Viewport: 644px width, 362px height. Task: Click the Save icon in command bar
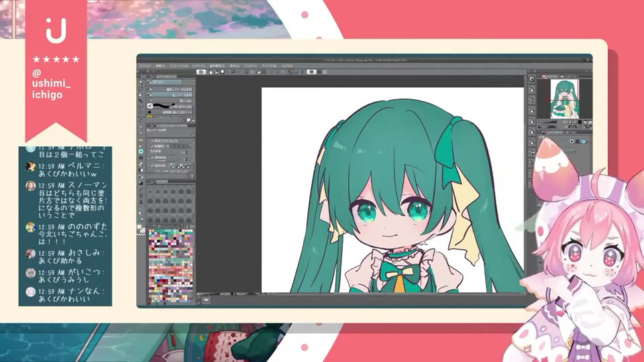pos(222,72)
